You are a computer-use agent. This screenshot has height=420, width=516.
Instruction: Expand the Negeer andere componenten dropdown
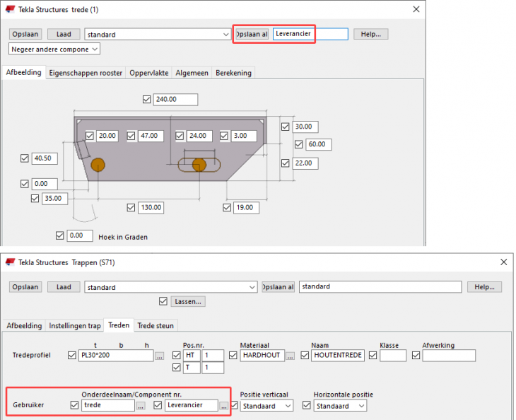(x=55, y=49)
